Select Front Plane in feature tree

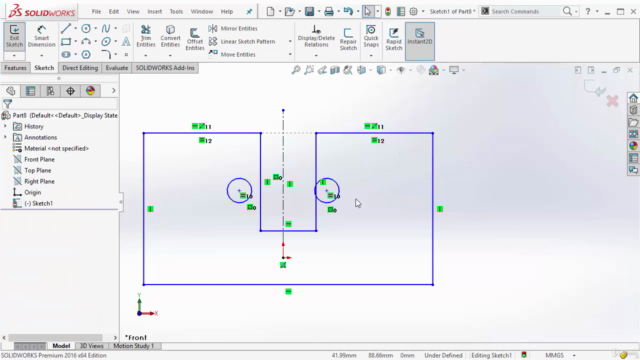tap(34, 160)
